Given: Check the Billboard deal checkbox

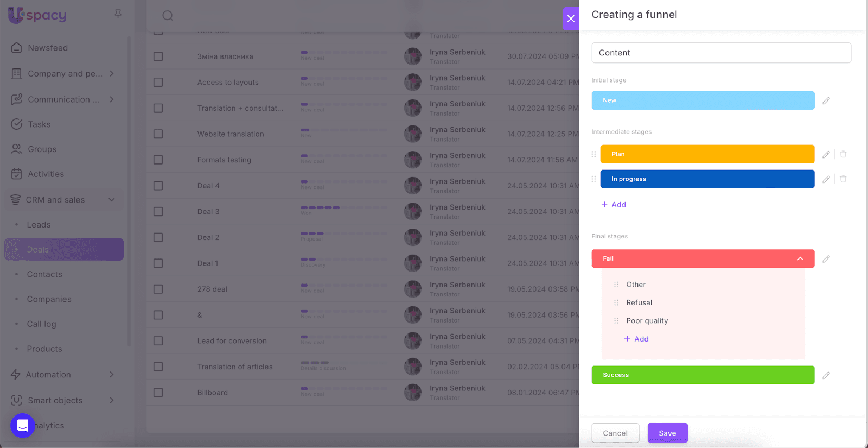Looking at the screenshot, I should (x=158, y=393).
